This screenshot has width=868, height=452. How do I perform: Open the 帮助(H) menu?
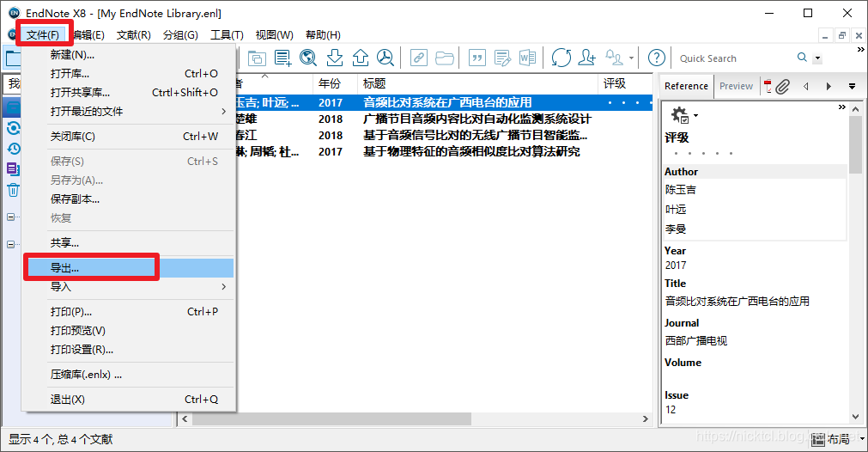(x=324, y=35)
